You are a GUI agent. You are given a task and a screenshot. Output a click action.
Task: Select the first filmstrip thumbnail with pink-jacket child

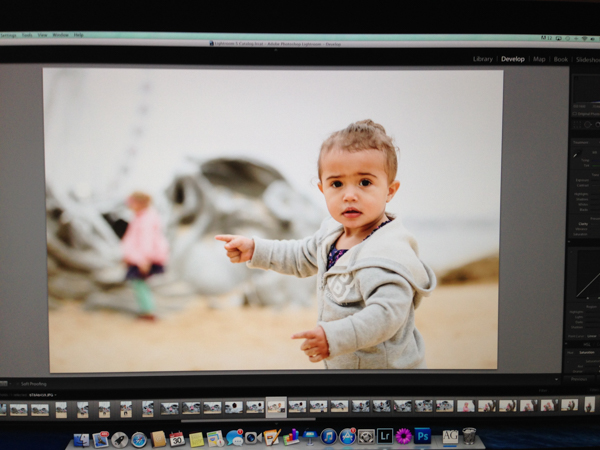point(465,406)
